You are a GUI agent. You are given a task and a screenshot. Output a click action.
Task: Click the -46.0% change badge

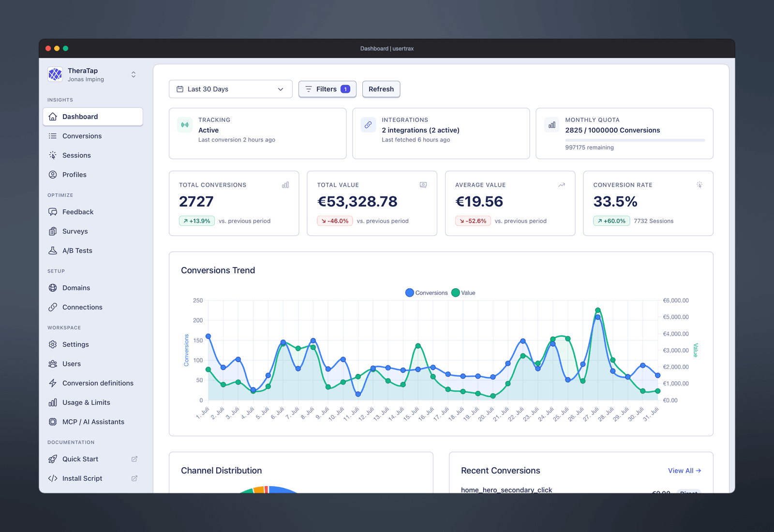point(335,221)
